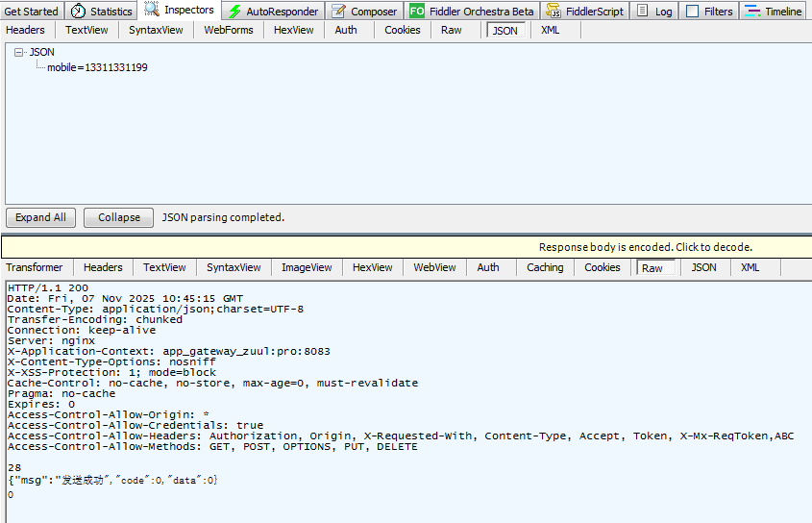Select the request TextView tab

[x=86, y=30]
